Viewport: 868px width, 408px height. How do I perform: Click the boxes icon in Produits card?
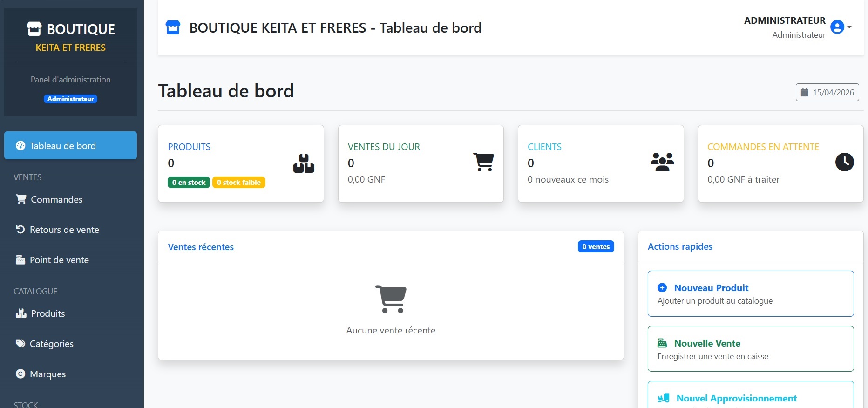click(x=304, y=163)
